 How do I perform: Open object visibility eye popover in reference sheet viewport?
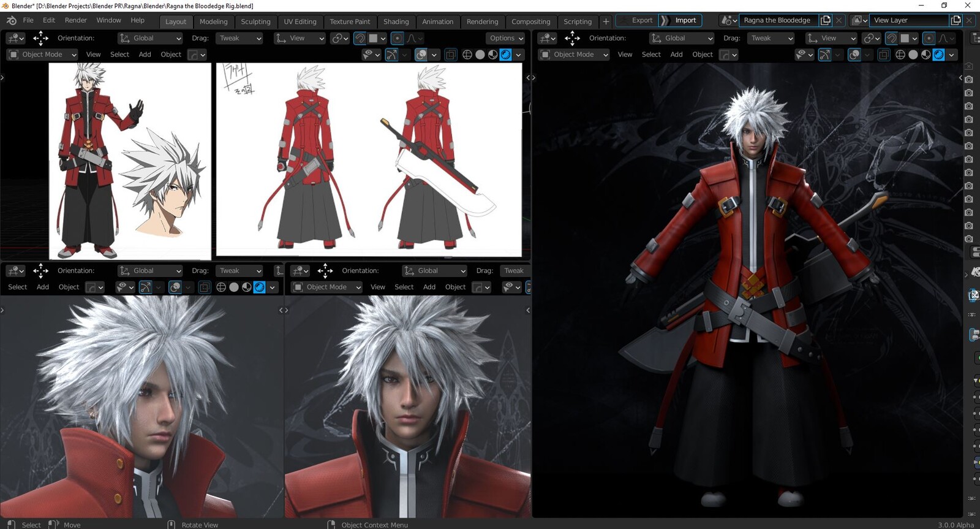[x=371, y=55]
